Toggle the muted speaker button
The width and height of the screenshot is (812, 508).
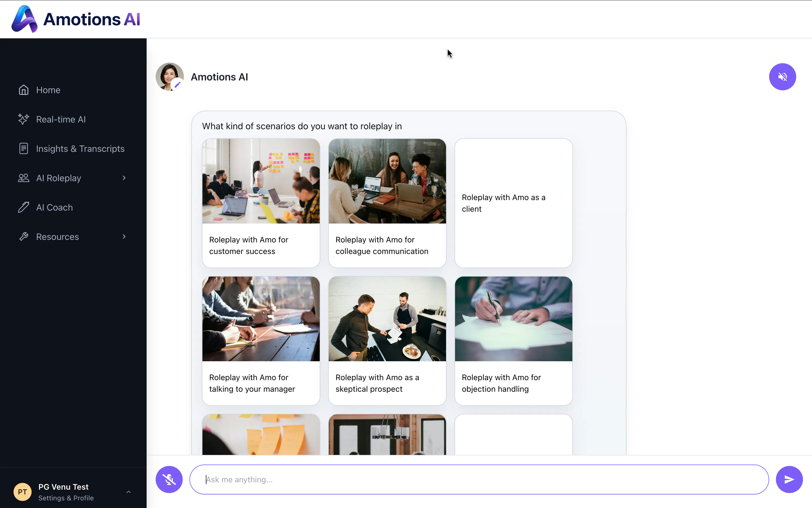782,77
